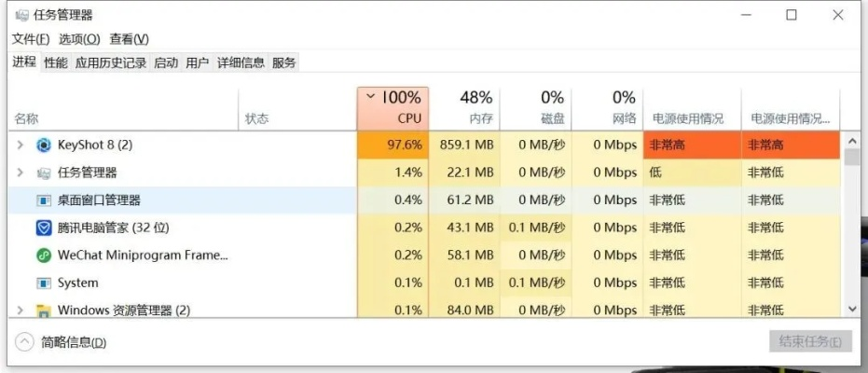Open the 查看(V) menu
This screenshot has height=373, width=868.
(129, 39)
